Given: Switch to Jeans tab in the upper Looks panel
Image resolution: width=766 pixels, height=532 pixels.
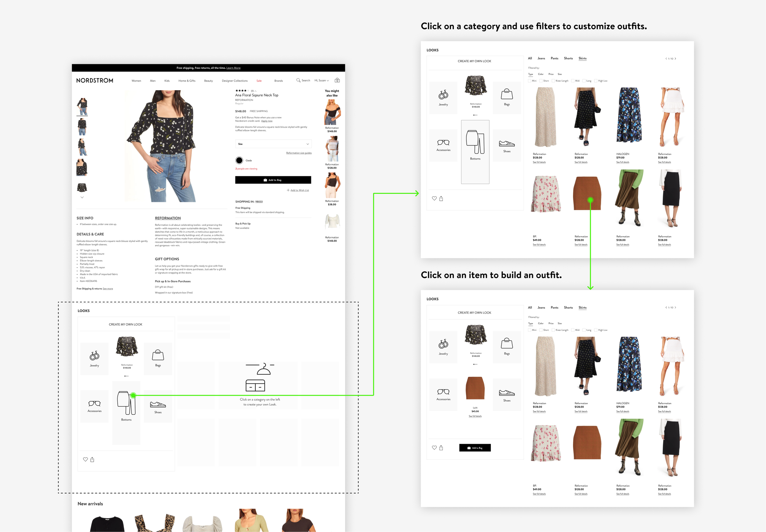Looking at the screenshot, I should (541, 58).
